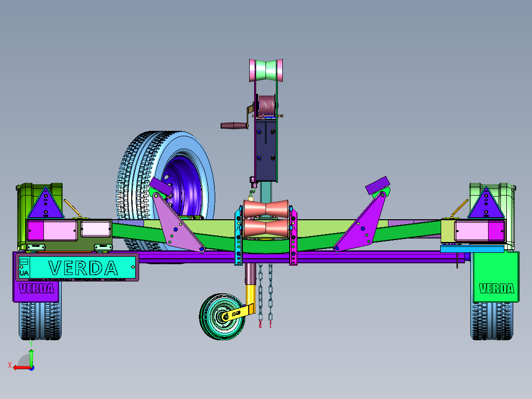532x399 pixels.
Task: Select the upper pink keel roller
Action: coord(266,209)
